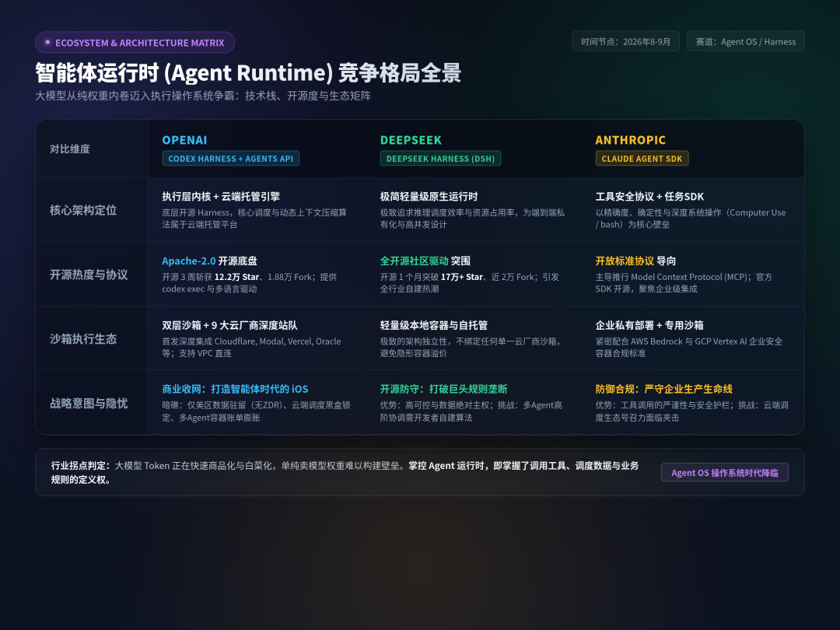Viewport: 840px width, 630px height.
Task: Click the text listing Cloudflare, Modal, Vercel, Oracle
Action: [x=251, y=347]
